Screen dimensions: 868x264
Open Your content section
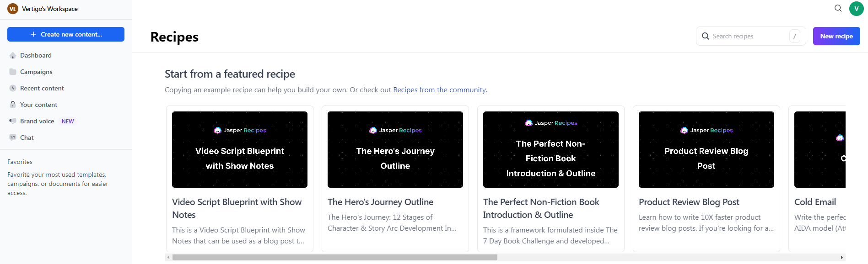tap(38, 105)
